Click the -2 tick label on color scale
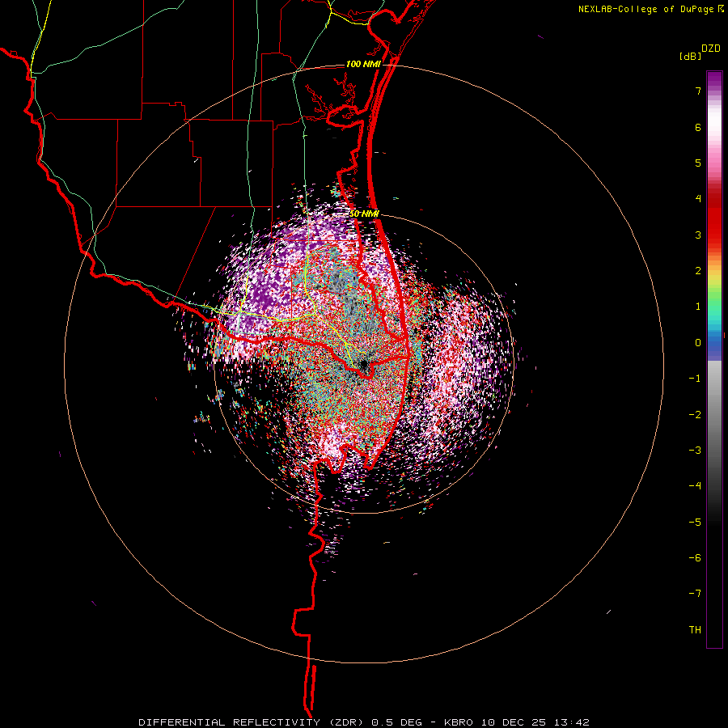The height and width of the screenshot is (728, 728). (695, 414)
